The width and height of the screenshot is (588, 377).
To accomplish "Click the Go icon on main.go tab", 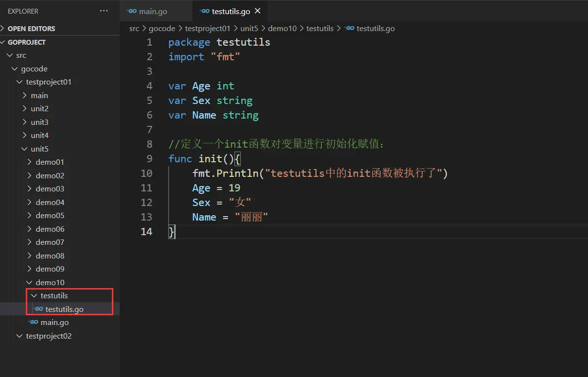I will click(131, 11).
